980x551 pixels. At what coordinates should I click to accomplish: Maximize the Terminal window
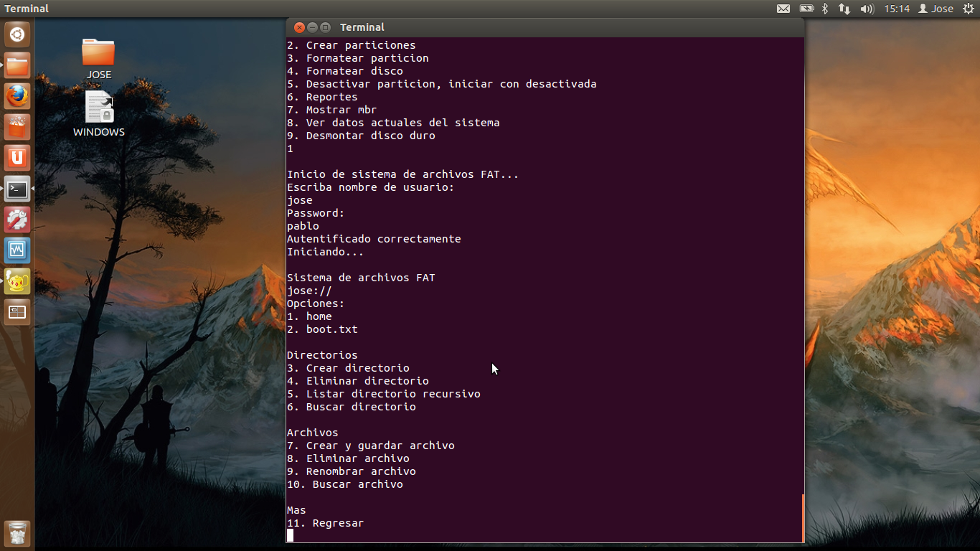[325, 27]
